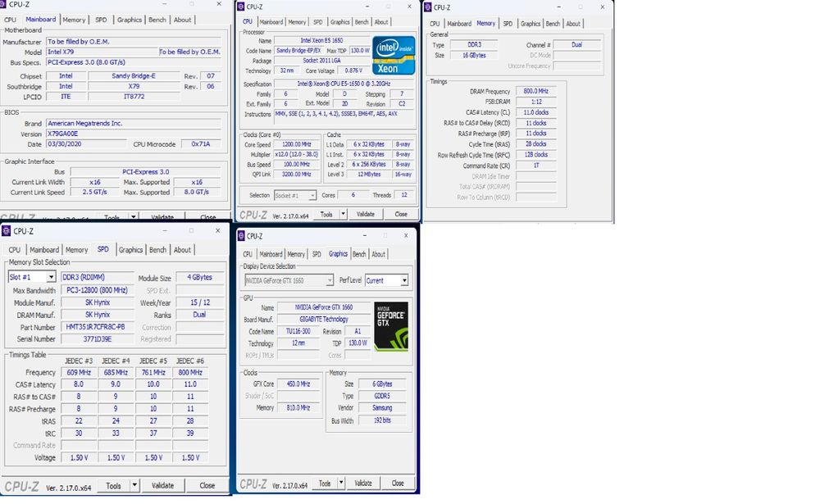Click the CPU-Z icon in the SPD window title bar

7,230
